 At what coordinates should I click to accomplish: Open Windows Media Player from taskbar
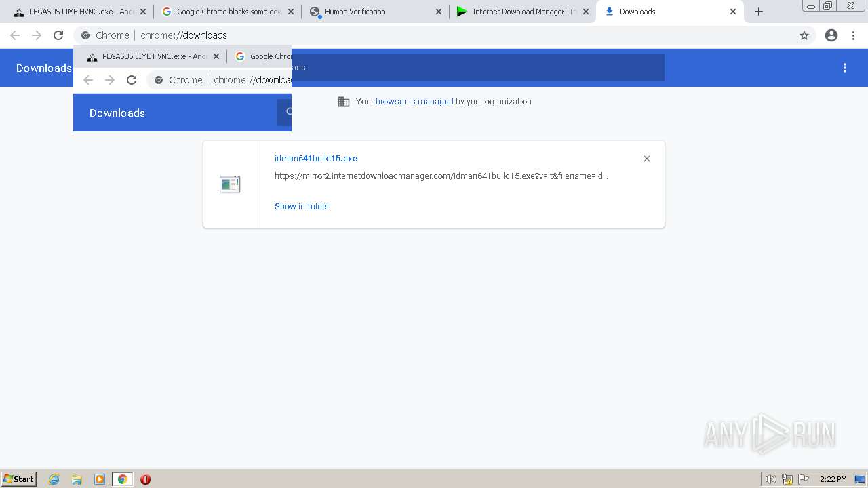click(x=100, y=479)
